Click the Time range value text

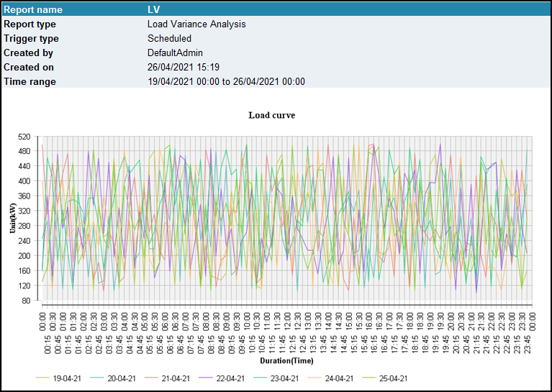(226, 81)
